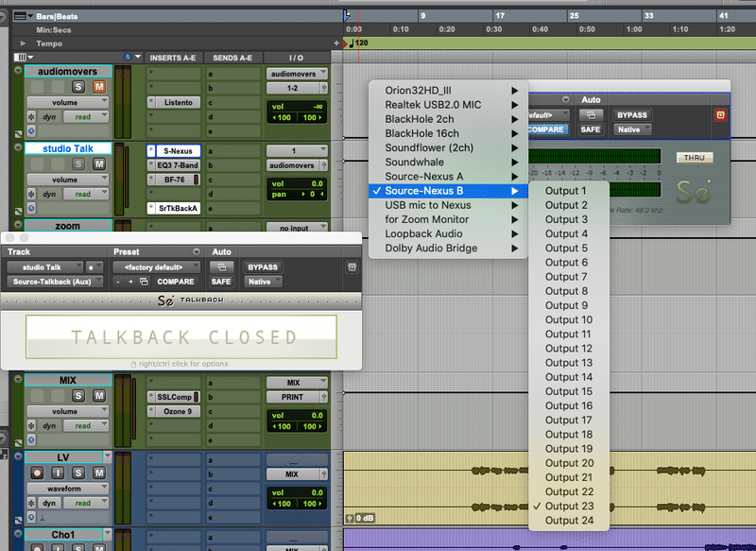
Task: Click SAFE in Talkback plugin window
Action: pos(221,282)
